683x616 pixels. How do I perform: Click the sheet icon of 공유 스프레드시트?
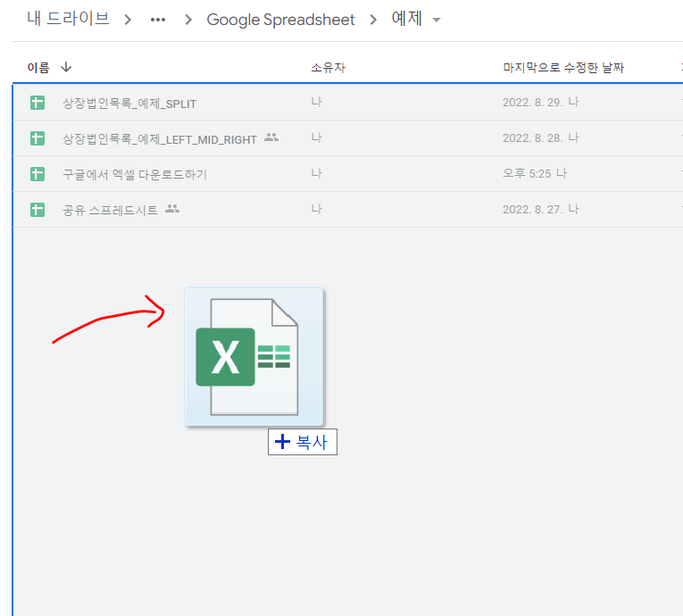(37, 210)
